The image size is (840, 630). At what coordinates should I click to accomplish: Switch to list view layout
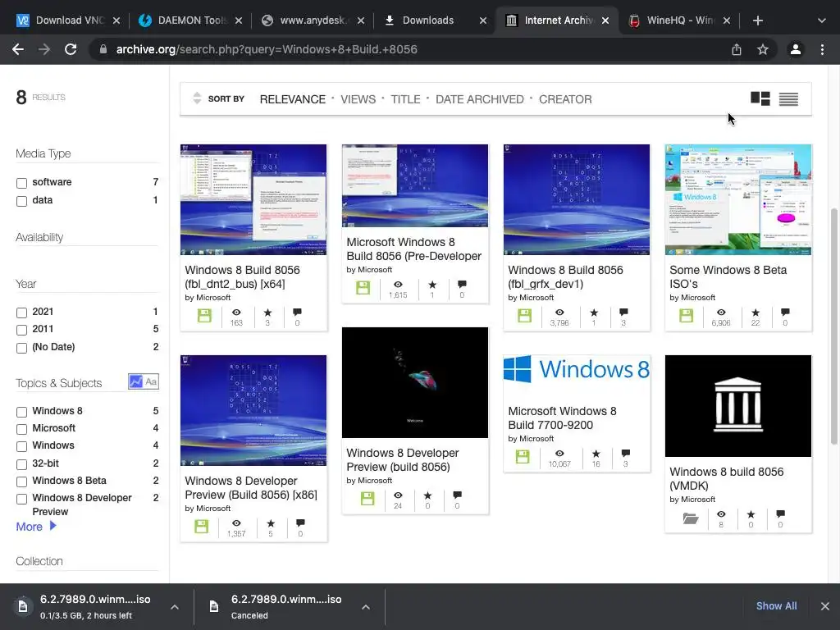[788, 99]
